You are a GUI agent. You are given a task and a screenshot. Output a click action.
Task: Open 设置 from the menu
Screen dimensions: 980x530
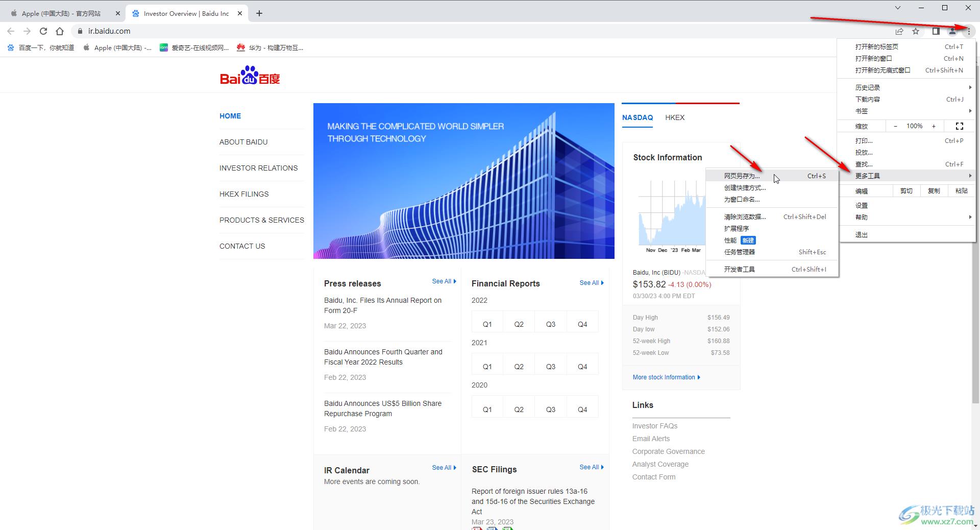tap(907, 205)
